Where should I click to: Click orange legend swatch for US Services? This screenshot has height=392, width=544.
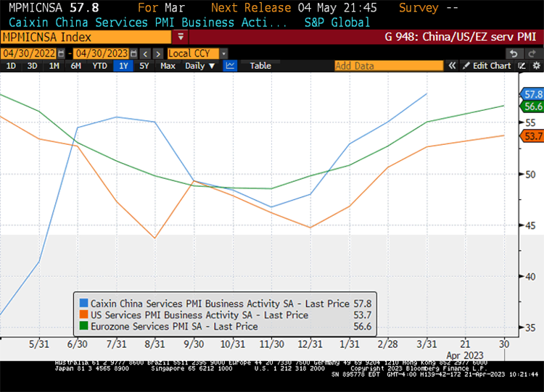coord(83,314)
